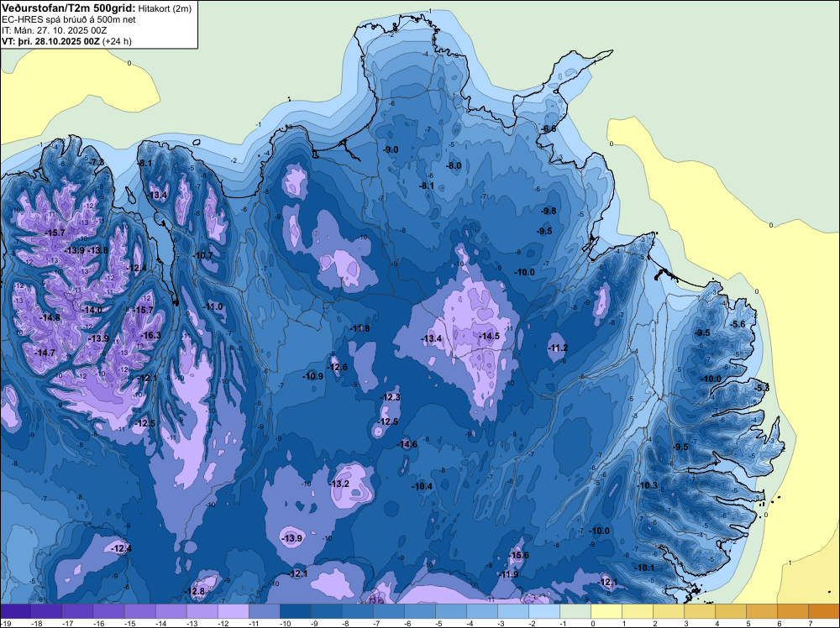This screenshot has height=628, width=840.
Task: Click the -6.6 temperature value
Action: pyautogui.click(x=549, y=129)
